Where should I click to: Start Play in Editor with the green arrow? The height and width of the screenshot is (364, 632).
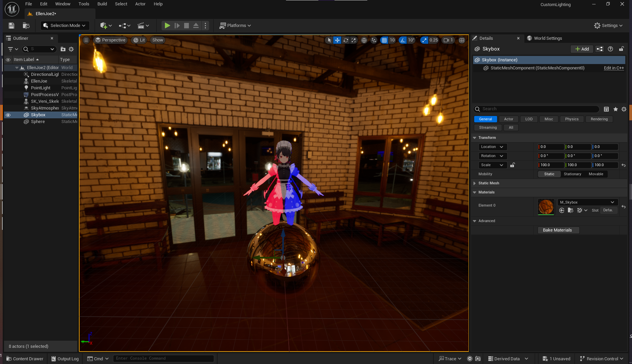[167, 26]
